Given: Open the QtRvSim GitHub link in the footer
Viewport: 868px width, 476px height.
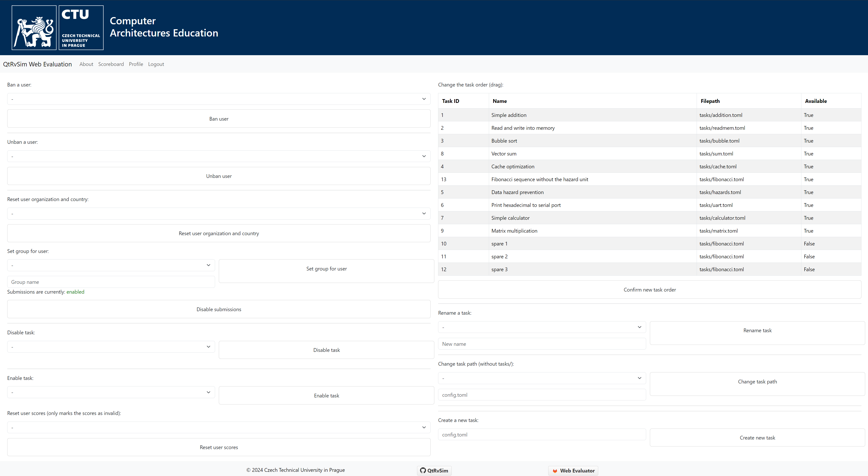Looking at the screenshot, I should point(434,470).
